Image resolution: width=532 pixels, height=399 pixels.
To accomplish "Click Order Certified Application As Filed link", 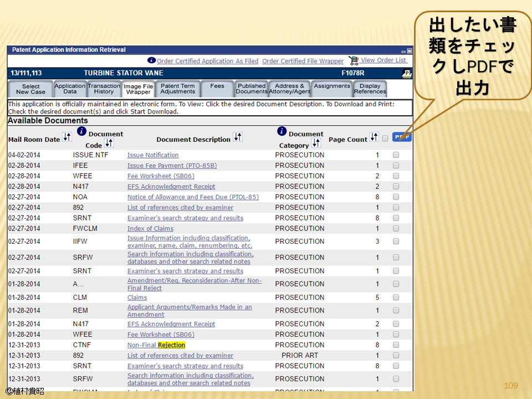I will 207,61.
